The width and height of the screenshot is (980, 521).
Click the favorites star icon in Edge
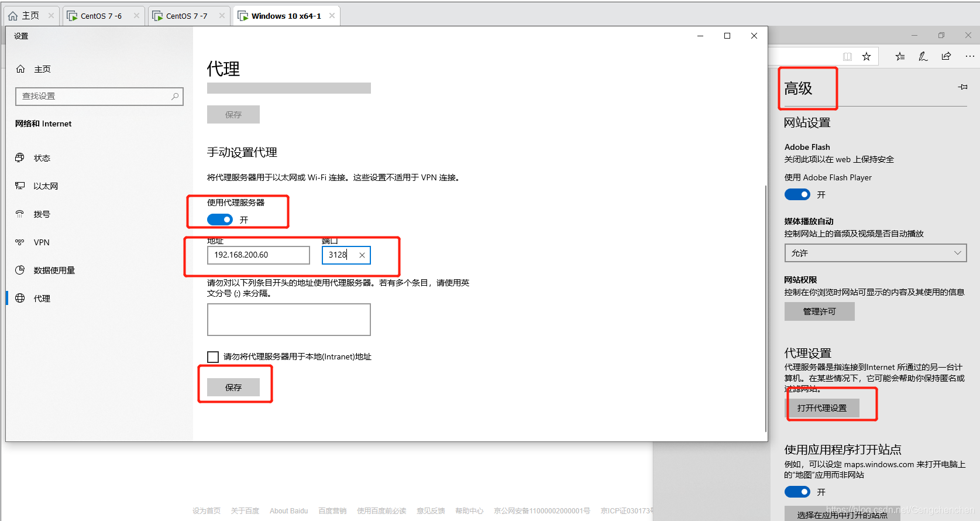point(866,57)
